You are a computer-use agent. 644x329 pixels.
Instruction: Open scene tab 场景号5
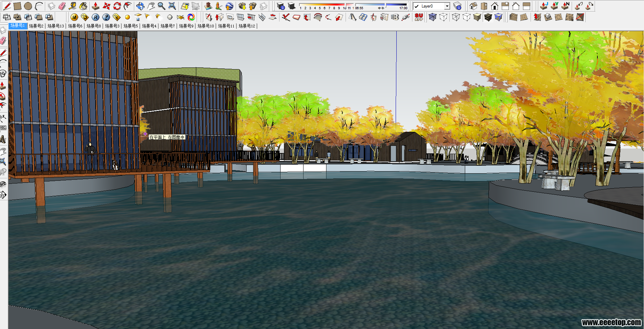click(131, 26)
